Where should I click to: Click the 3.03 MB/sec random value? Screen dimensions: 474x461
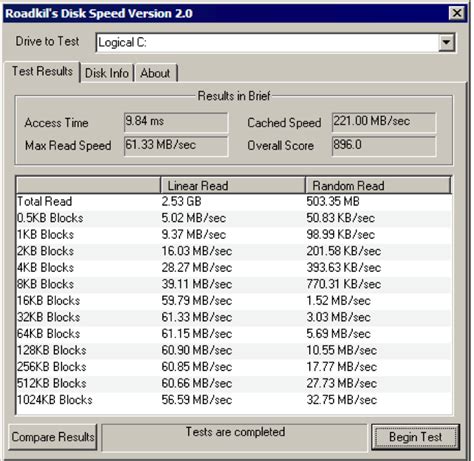pos(338,317)
